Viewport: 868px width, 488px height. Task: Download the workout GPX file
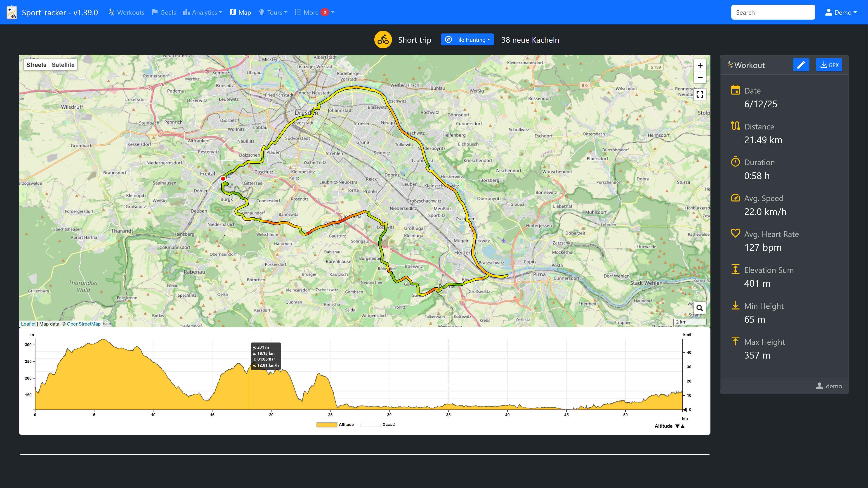829,65
